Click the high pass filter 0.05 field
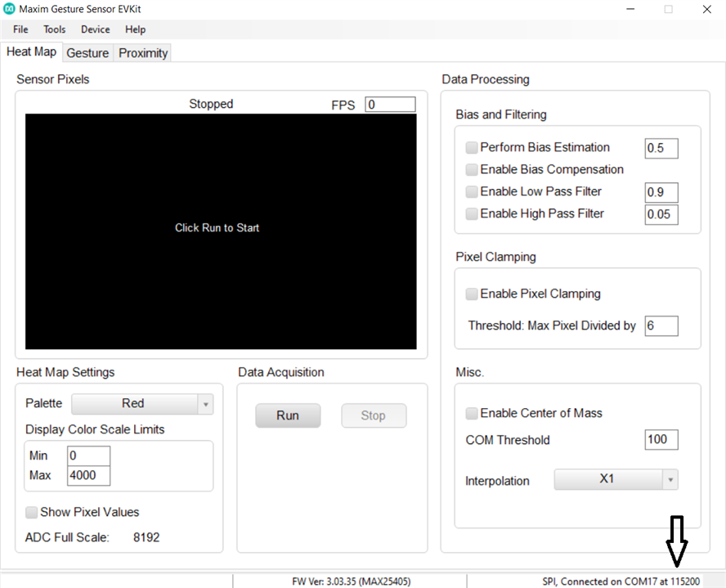 (661, 214)
